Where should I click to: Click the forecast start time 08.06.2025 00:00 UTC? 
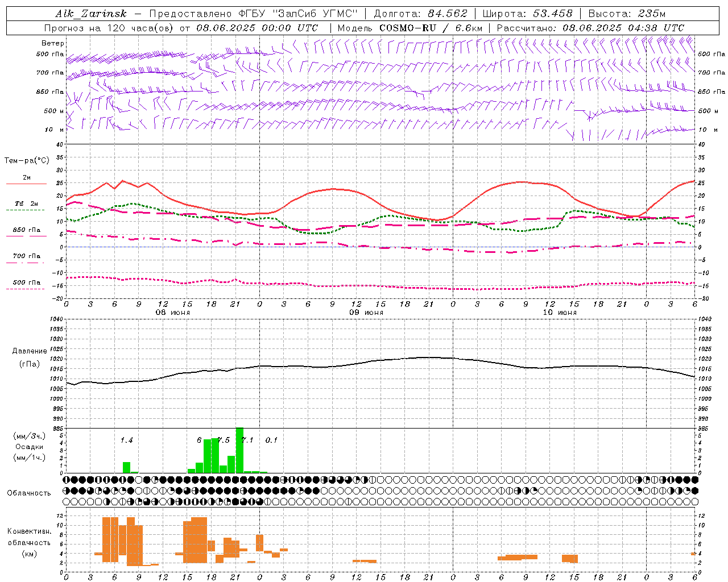pos(257,28)
